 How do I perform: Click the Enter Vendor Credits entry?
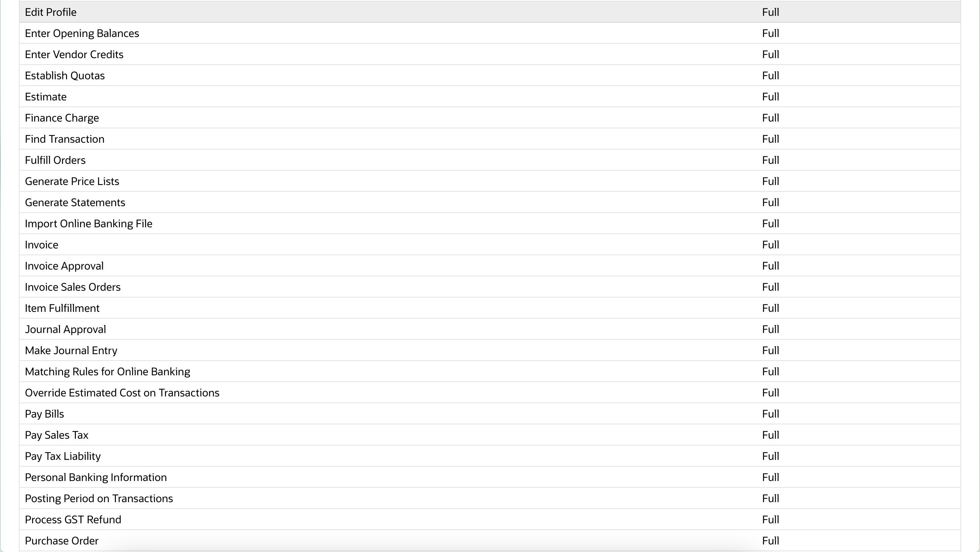74,54
